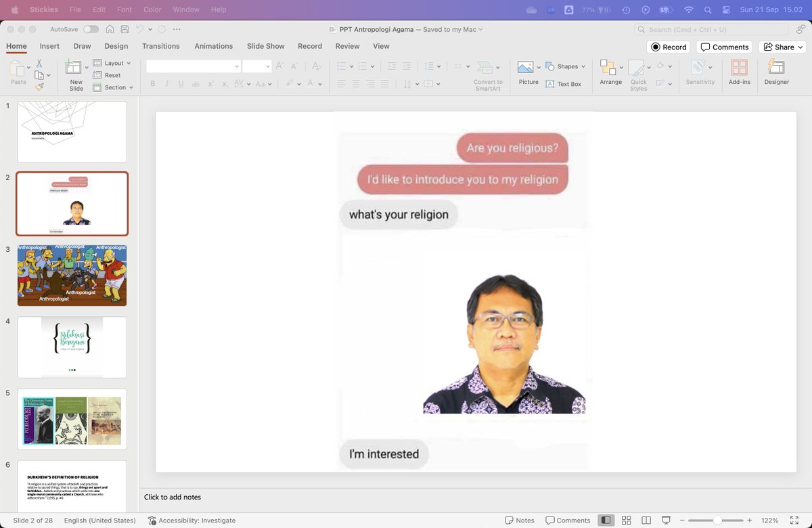Switch to the Animations tab
This screenshot has height=528, width=812.
(214, 46)
